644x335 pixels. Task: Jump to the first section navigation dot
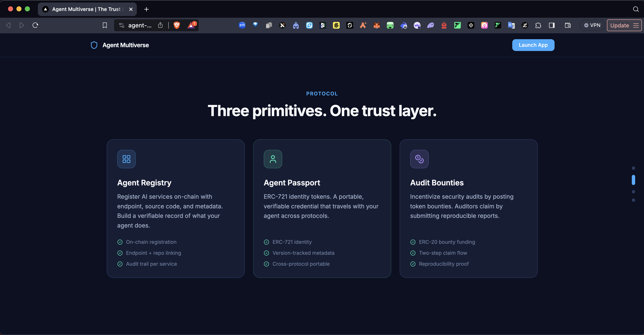coord(633,168)
